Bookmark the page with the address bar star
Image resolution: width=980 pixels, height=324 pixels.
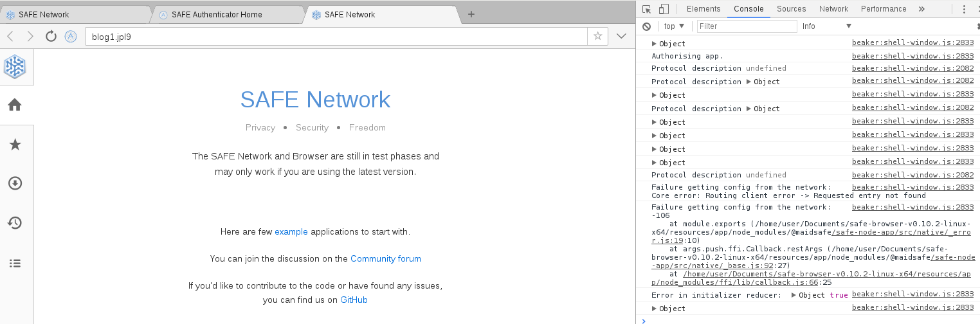pyautogui.click(x=597, y=36)
